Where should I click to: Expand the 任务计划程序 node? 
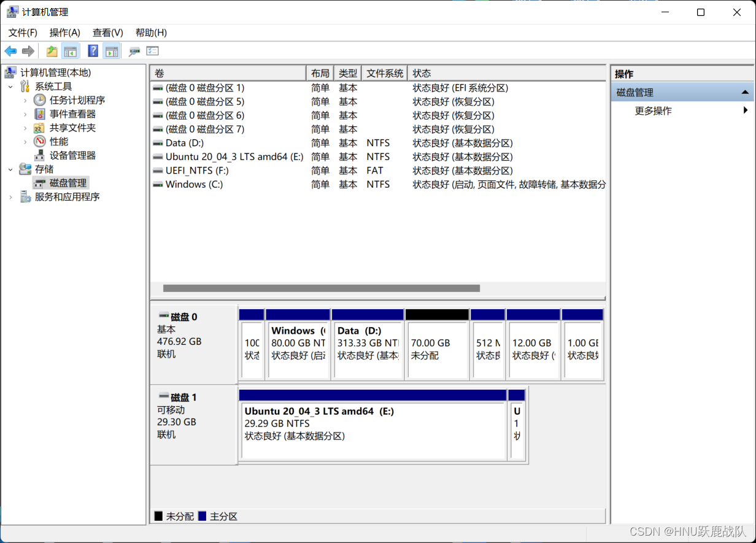point(25,100)
